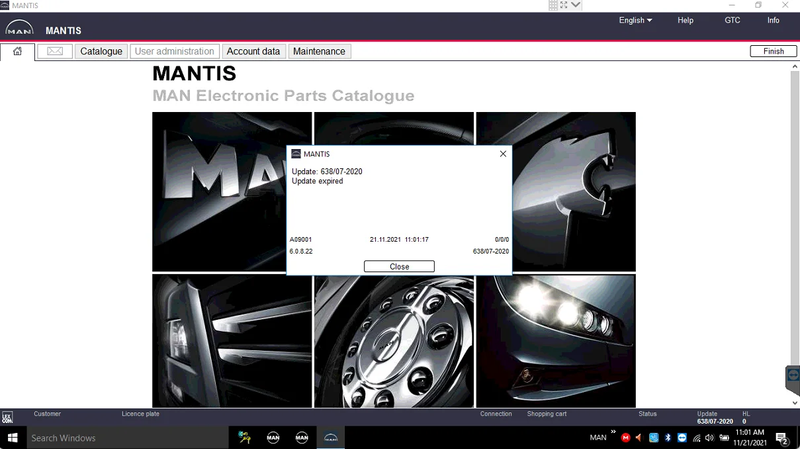Select the active MANTIS taskbar icon
The height and width of the screenshot is (449, 800).
coord(331,437)
